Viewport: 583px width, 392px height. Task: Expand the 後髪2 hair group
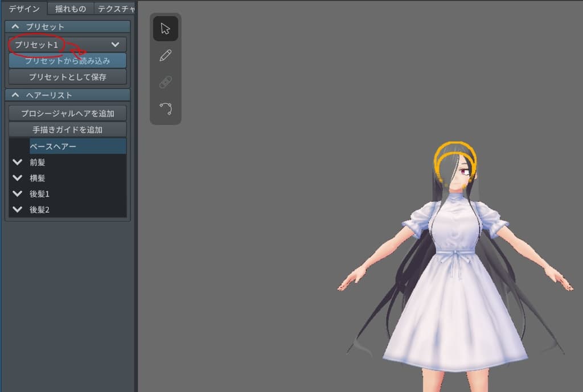(x=18, y=210)
